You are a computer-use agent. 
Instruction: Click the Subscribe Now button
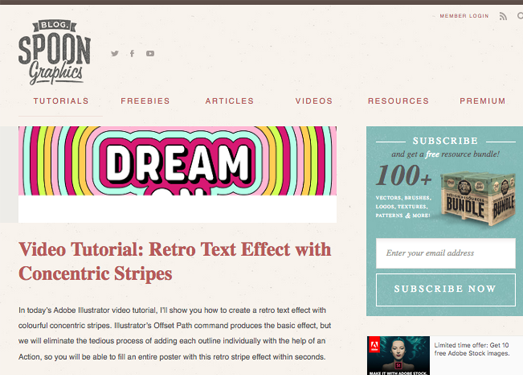click(446, 290)
